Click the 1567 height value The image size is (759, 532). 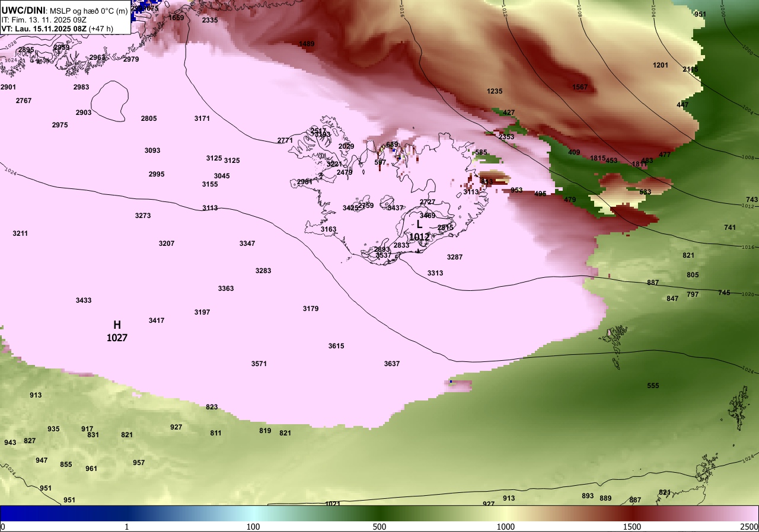coord(580,87)
